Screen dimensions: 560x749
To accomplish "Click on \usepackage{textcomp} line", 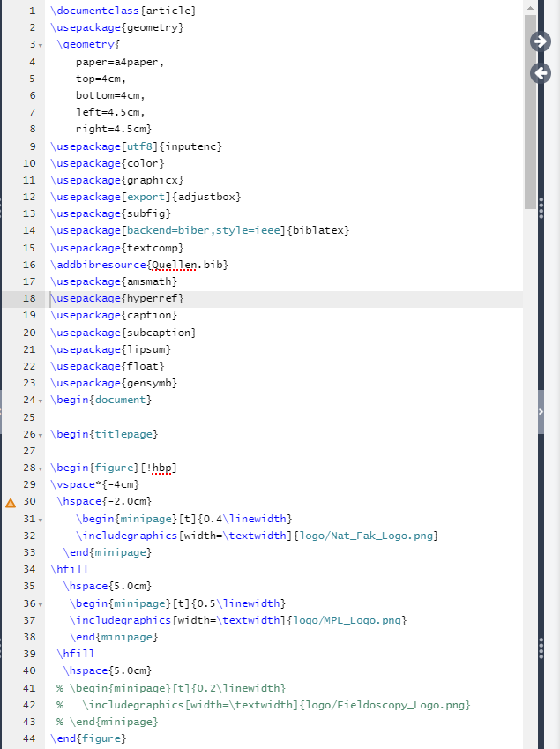I will (x=117, y=248).
